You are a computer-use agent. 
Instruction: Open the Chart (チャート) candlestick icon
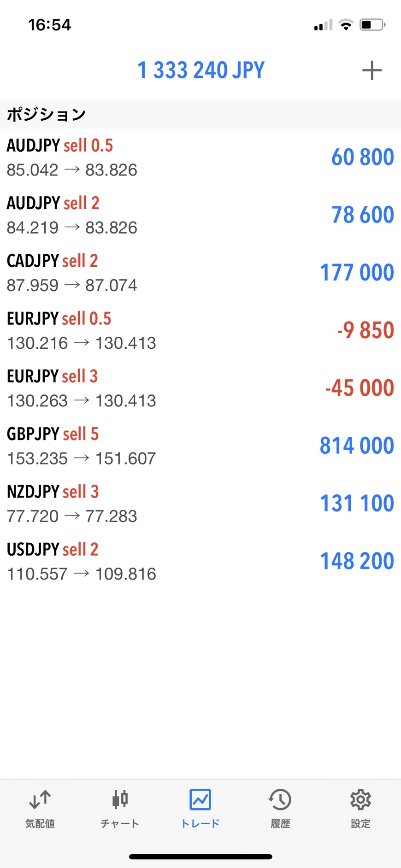point(120,800)
